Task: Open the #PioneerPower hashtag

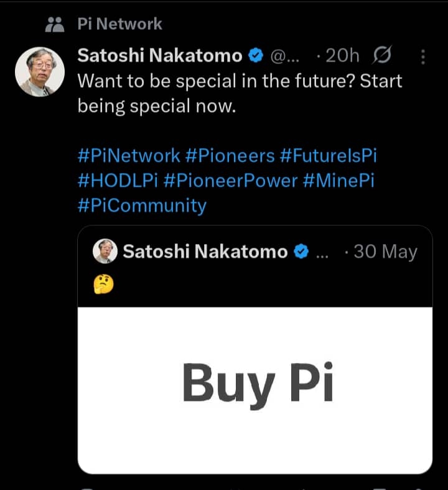Action: click(x=230, y=181)
